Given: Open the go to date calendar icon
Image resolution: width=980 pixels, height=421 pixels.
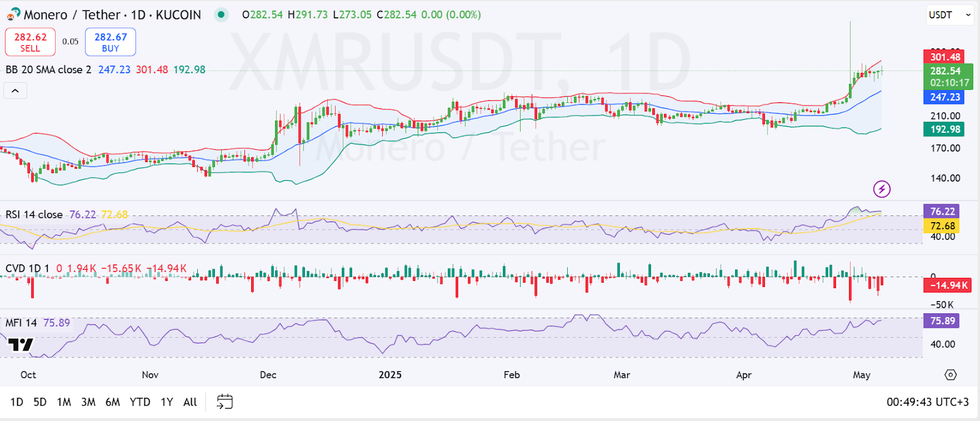Looking at the screenshot, I should tap(225, 401).
